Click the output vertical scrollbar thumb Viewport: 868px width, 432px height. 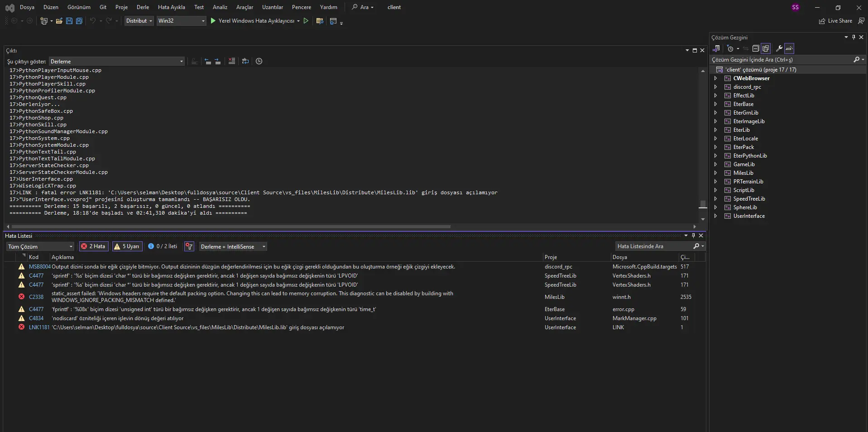pos(703,204)
